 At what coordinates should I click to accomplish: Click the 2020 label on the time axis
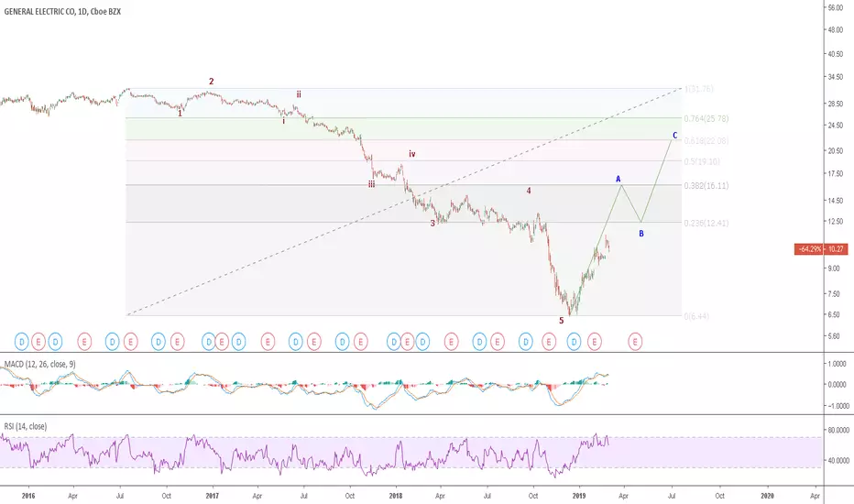pyautogui.click(x=767, y=496)
